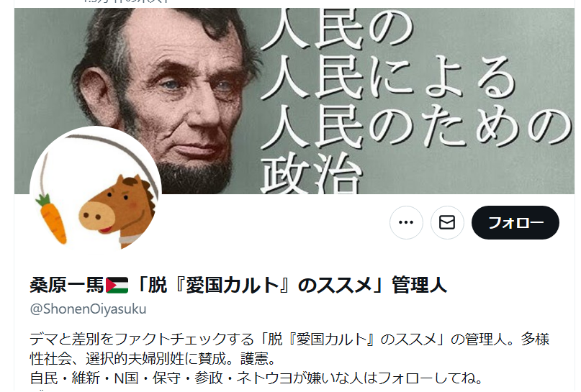
Task: Select the display name 桑原一馬
Action: [67, 286]
